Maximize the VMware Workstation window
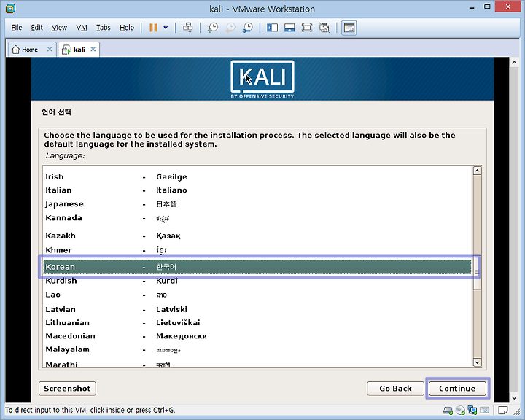The image size is (525, 420). [x=487, y=7]
